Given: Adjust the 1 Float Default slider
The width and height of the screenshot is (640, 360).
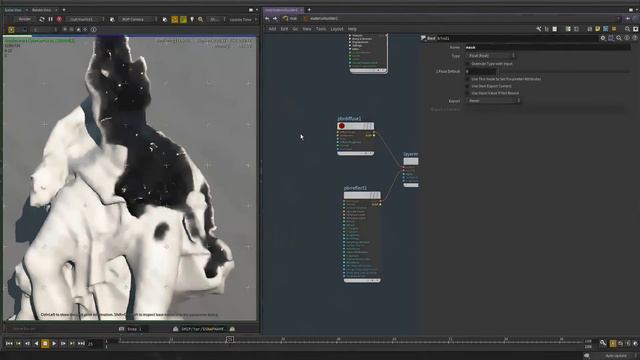Looking at the screenshot, I should coord(564,71).
